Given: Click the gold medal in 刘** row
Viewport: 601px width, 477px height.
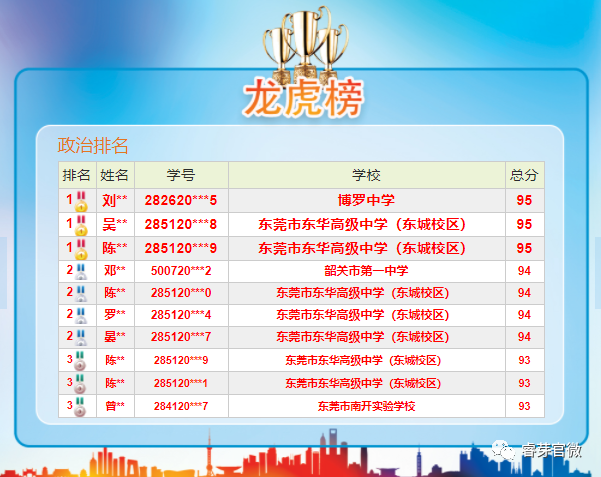Looking at the screenshot, I should (x=81, y=202).
